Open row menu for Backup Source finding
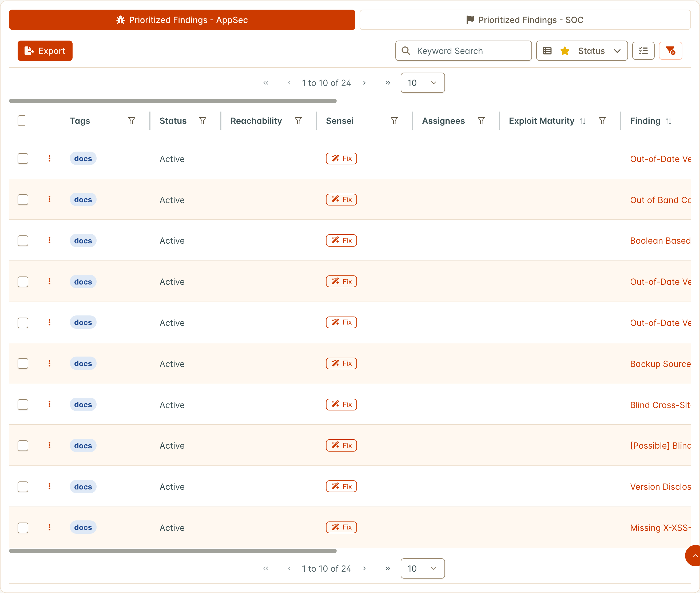The width and height of the screenshot is (700, 593). pyautogui.click(x=49, y=363)
